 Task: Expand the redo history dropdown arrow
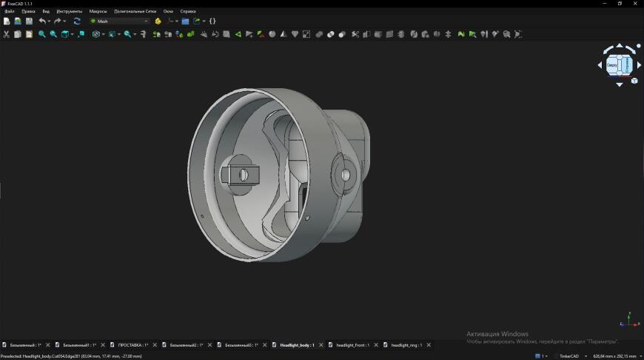click(x=64, y=21)
